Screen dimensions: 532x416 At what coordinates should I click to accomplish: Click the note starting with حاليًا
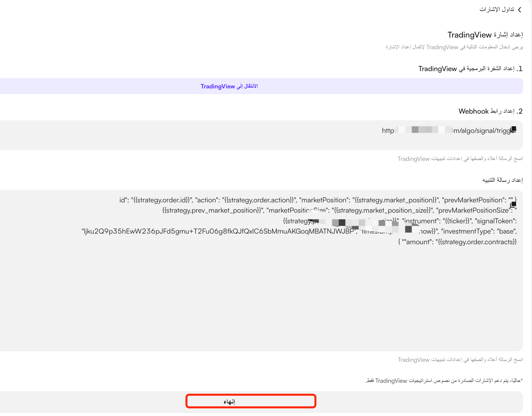pyautogui.click(x=444, y=381)
